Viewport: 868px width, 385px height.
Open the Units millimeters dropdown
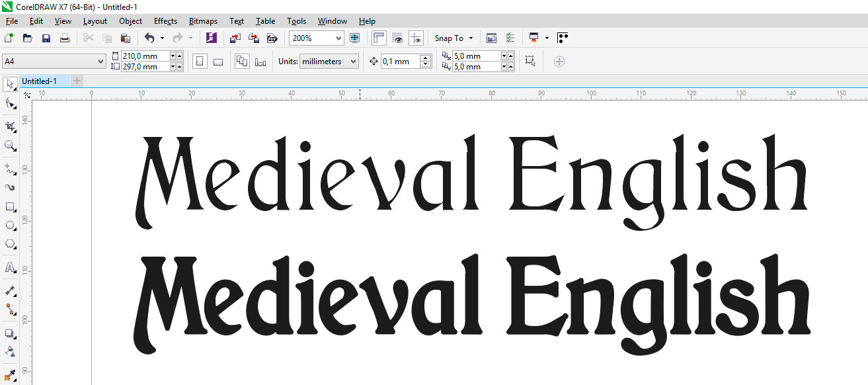coord(353,62)
